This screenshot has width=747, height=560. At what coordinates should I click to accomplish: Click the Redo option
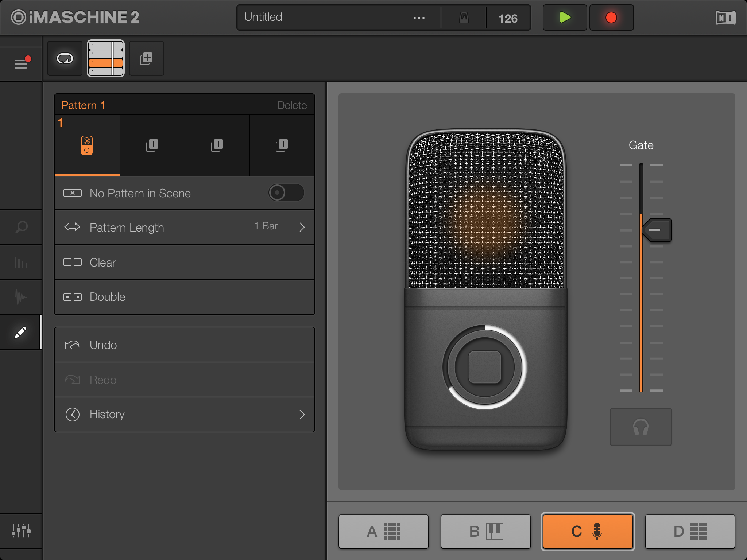tap(185, 380)
